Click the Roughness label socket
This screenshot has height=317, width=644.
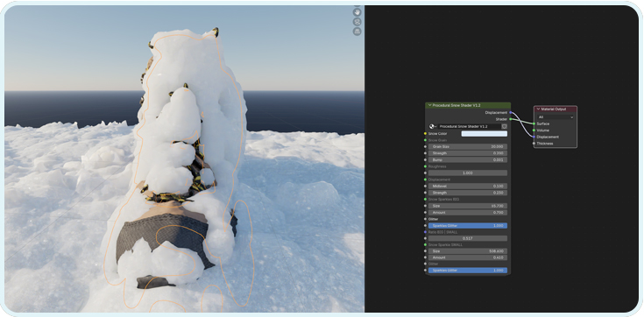pyautogui.click(x=425, y=166)
